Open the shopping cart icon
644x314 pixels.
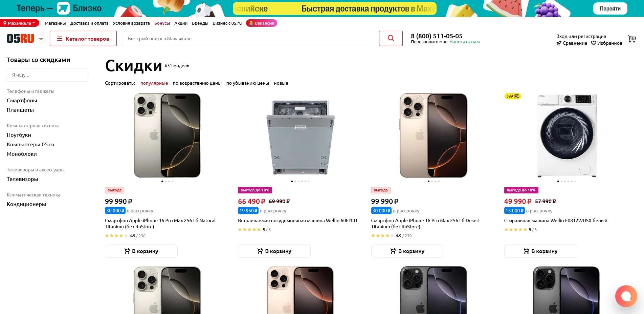pos(631,39)
